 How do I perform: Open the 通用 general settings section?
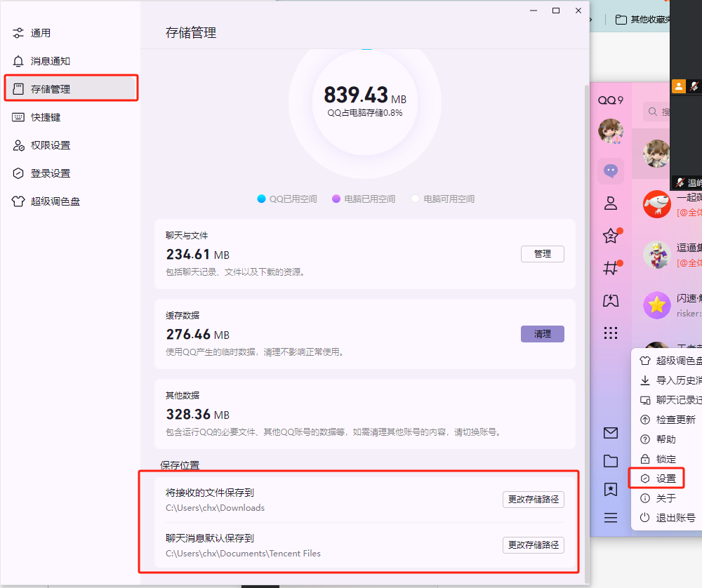coord(71,33)
